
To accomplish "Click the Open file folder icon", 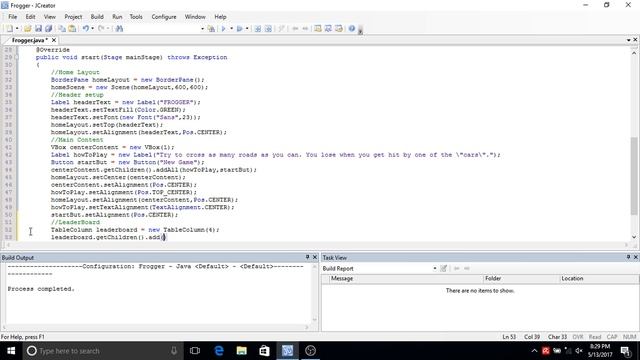I will tap(27, 29).
